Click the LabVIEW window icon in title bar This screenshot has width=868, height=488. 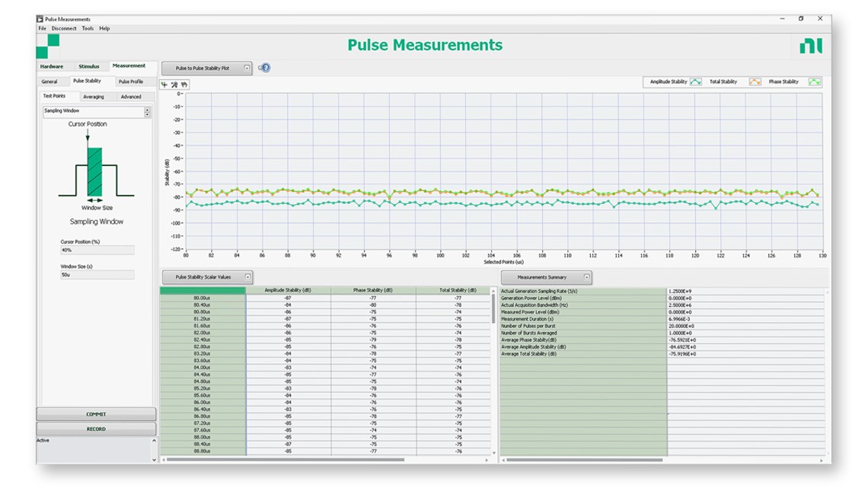click(40, 19)
